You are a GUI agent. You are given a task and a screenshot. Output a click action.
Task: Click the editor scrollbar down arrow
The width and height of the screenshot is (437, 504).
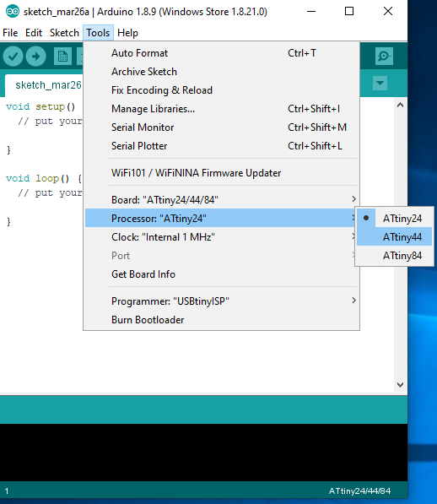click(400, 385)
